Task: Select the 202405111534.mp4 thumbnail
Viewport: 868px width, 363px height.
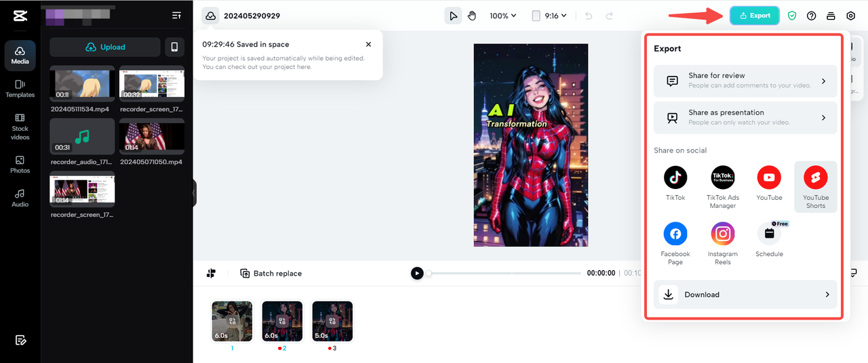Action: [82, 84]
